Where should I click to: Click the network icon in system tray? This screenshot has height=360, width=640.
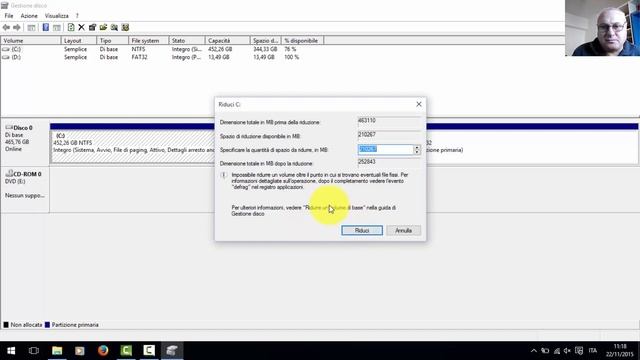click(x=556, y=351)
